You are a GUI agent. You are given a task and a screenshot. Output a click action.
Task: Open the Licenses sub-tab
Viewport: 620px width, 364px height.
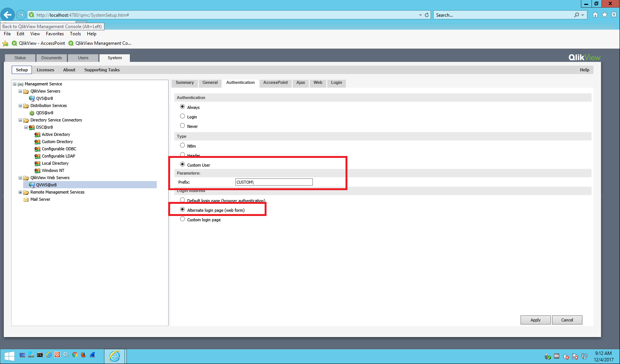[46, 70]
